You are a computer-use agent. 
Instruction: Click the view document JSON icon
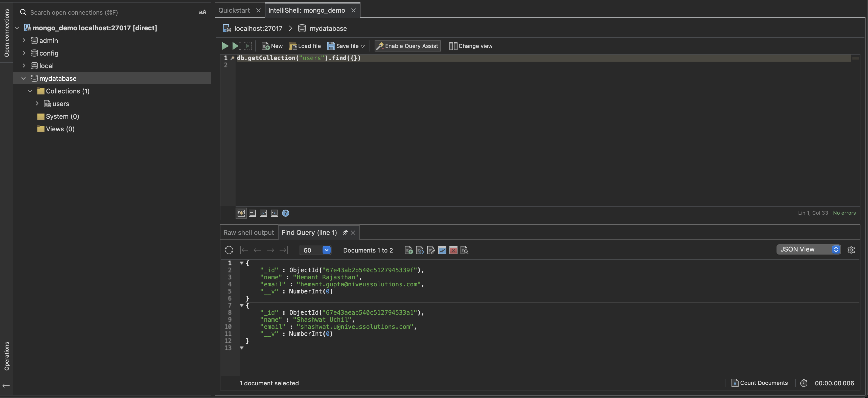pos(420,250)
